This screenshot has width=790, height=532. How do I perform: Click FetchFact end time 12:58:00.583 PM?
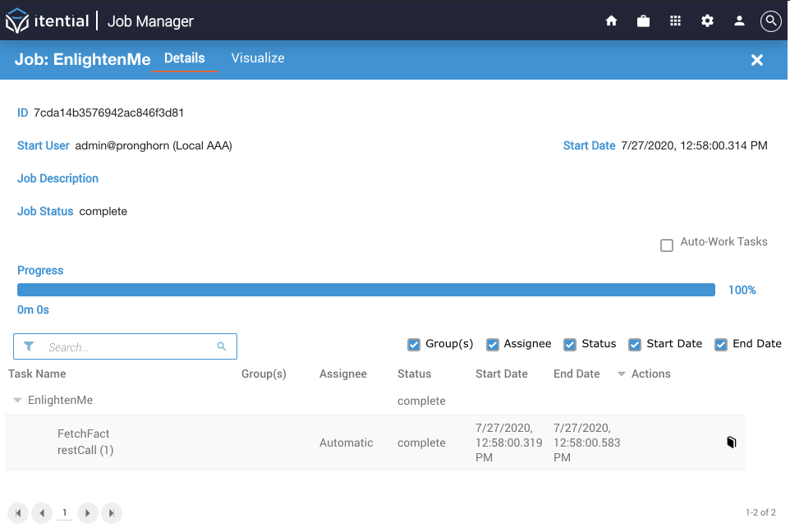tap(587, 443)
